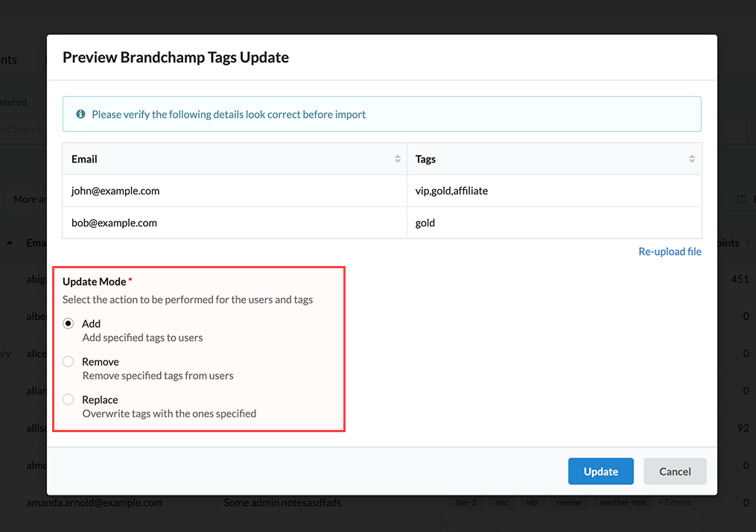
Task: Click the abc tag in the background row
Action: [501, 503]
